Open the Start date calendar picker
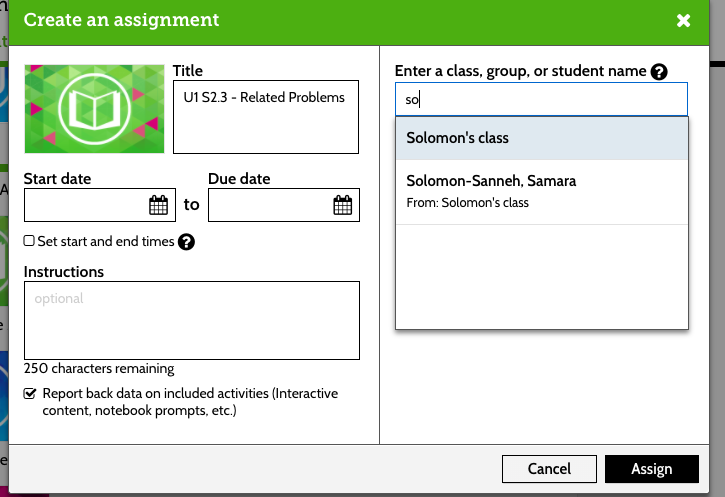Image resolution: width=725 pixels, height=497 pixels. pyautogui.click(x=158, y=205)
